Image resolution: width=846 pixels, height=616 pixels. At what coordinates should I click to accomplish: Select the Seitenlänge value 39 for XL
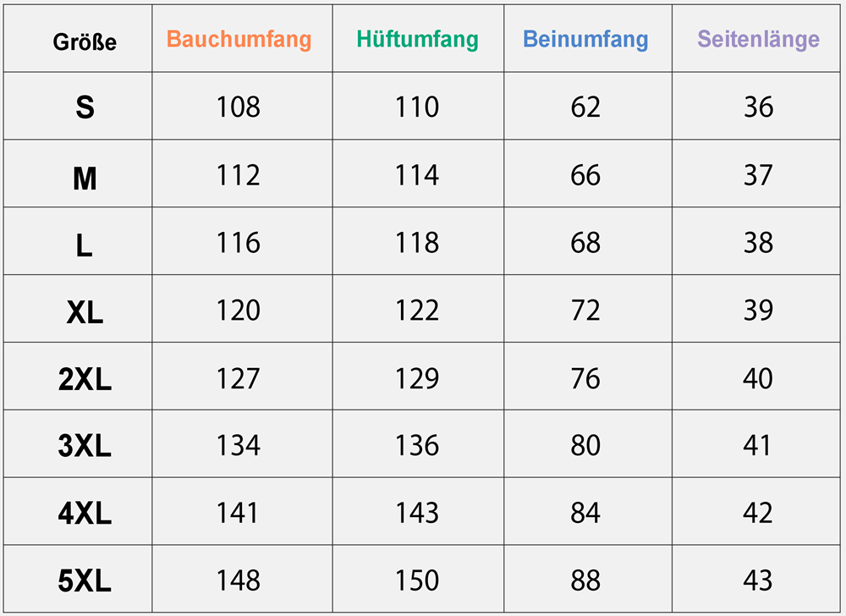[x=758, y=311]
